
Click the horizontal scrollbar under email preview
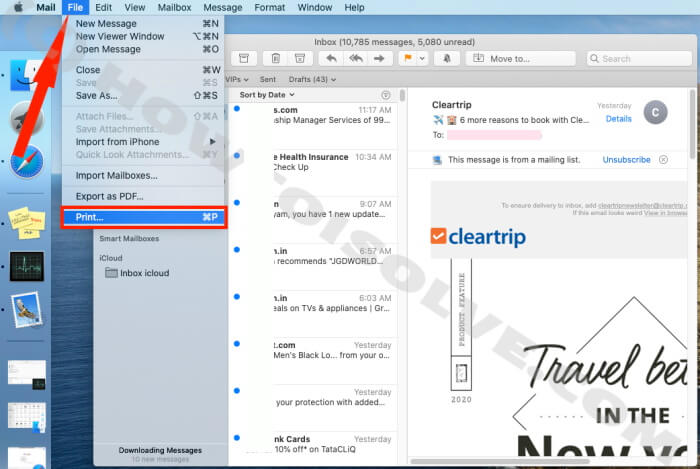tap(500, 461)
